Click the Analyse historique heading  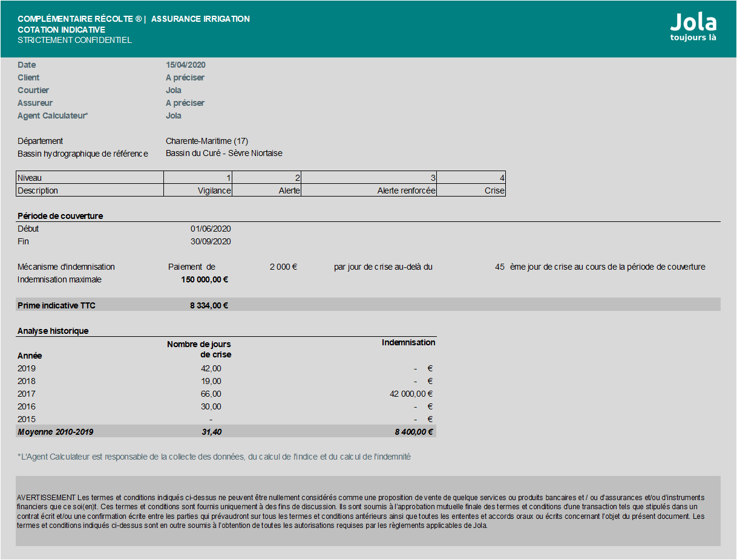point(53,331)
